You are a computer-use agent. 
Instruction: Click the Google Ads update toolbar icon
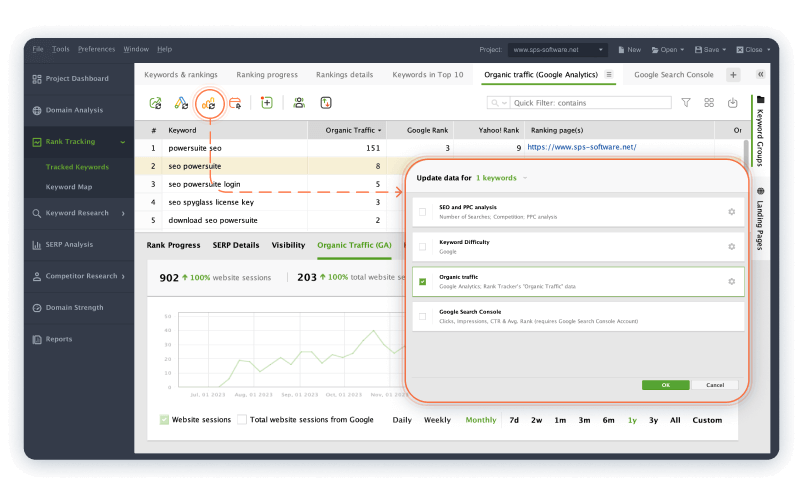pyautogui.click(x=181, y=103)
